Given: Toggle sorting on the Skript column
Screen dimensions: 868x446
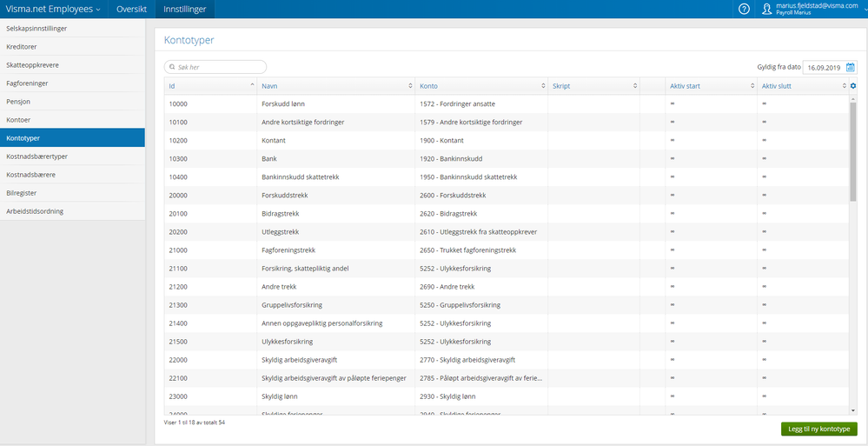Looking at the screenshot, I should pos(635,86).
